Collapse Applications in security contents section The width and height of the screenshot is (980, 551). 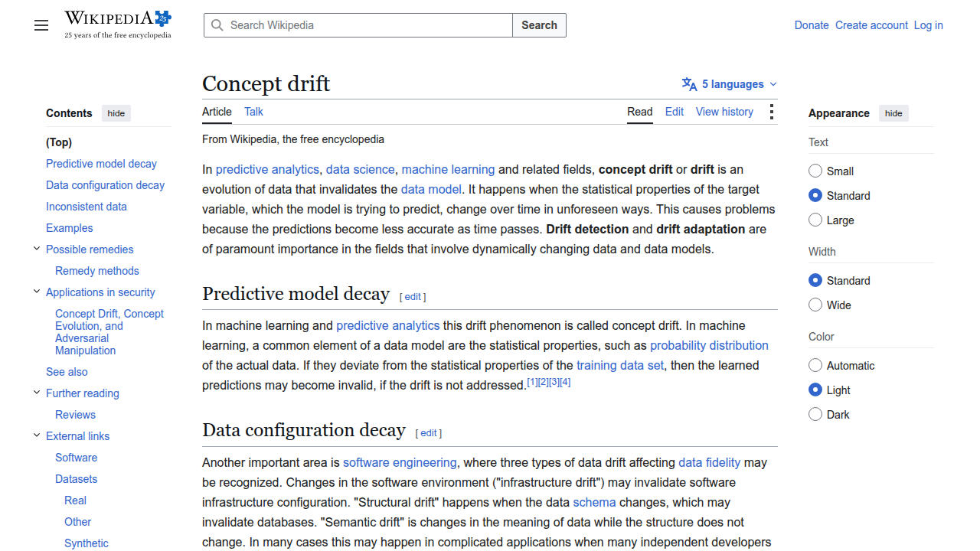click(37, 292)
